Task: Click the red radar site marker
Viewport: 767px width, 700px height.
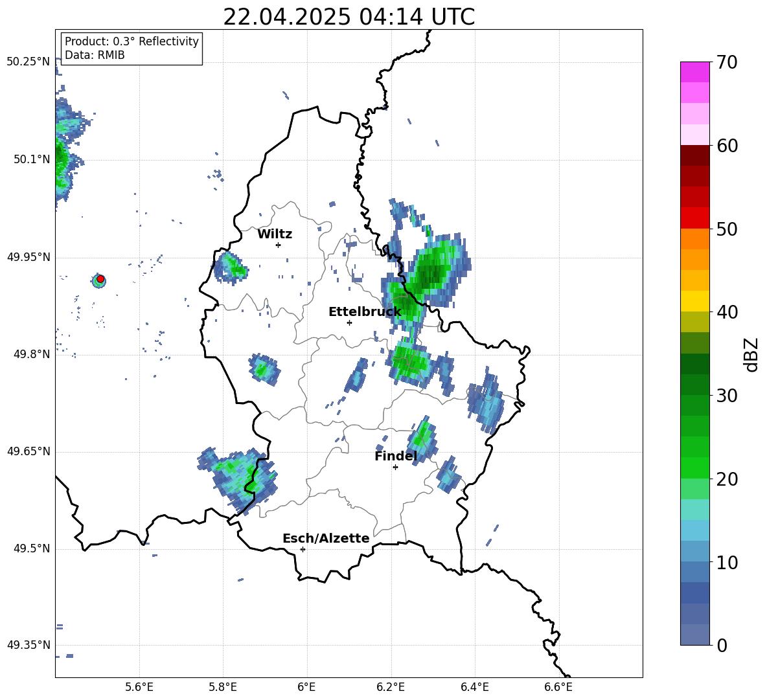Action: pos(100,279)
